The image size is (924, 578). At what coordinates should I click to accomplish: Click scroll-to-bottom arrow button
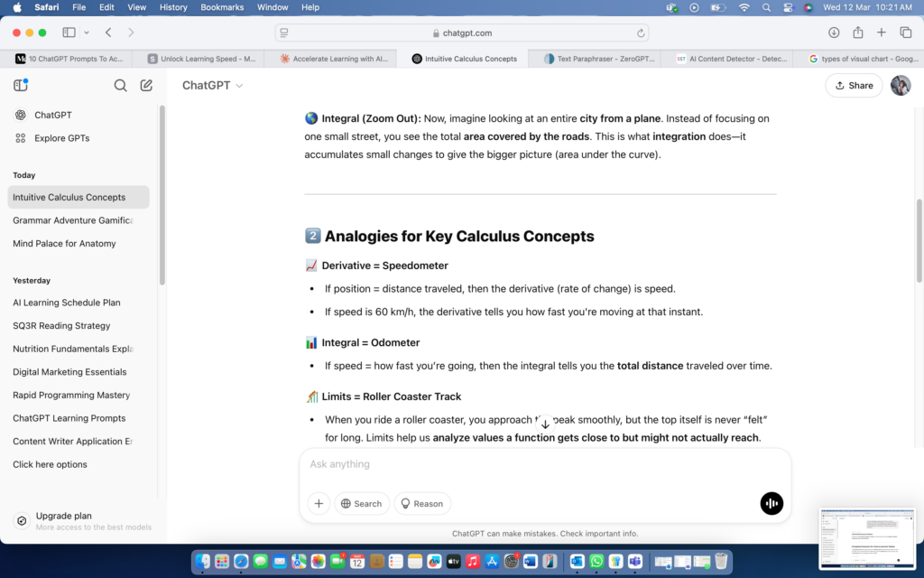click(x=545, y=424)
